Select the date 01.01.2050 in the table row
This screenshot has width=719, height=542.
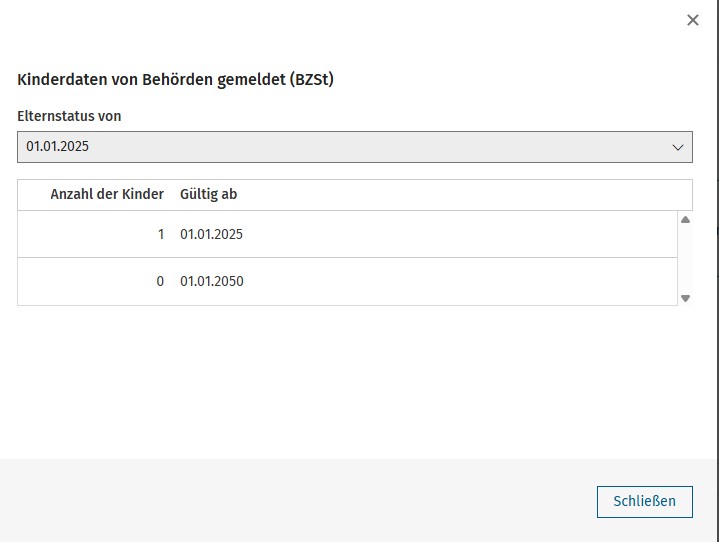click(211, 281)
